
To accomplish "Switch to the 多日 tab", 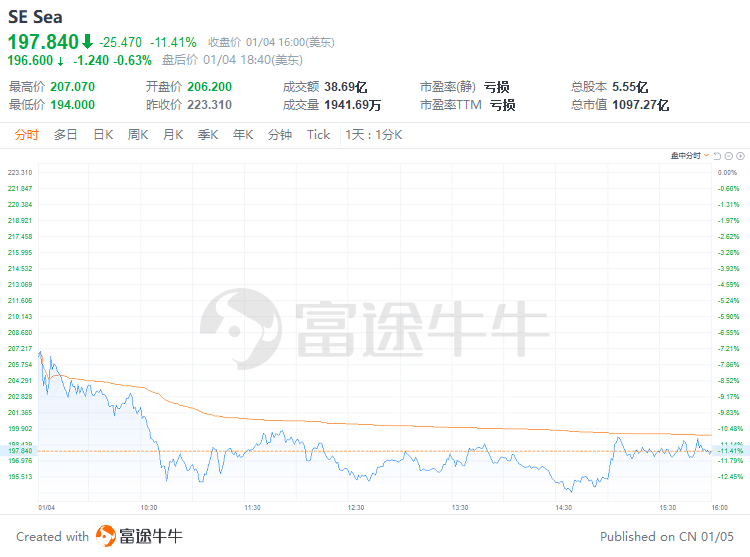I will 66,135.
